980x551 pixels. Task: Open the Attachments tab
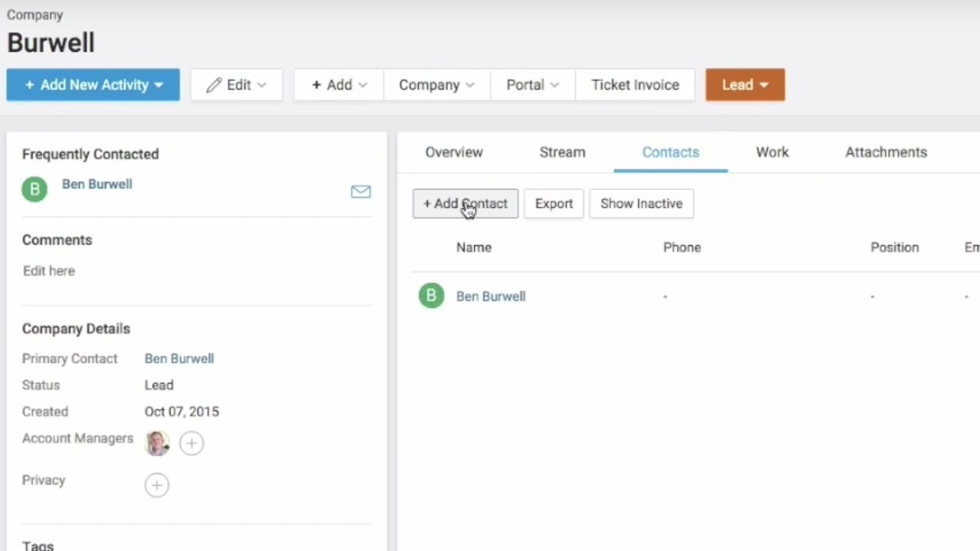(x=886, y=152)
